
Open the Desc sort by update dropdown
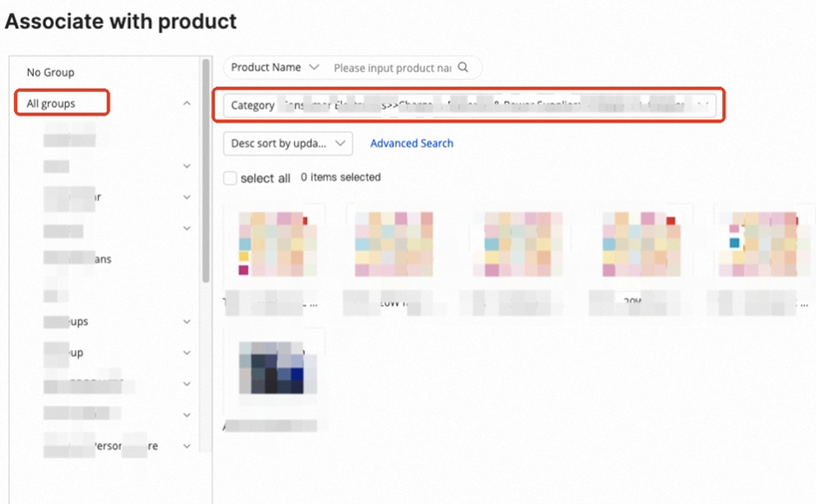(288, 143)
